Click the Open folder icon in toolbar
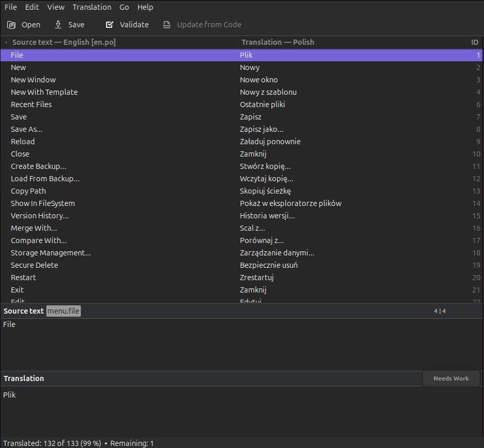Screen dimensions: 484x448 [11, 25]
